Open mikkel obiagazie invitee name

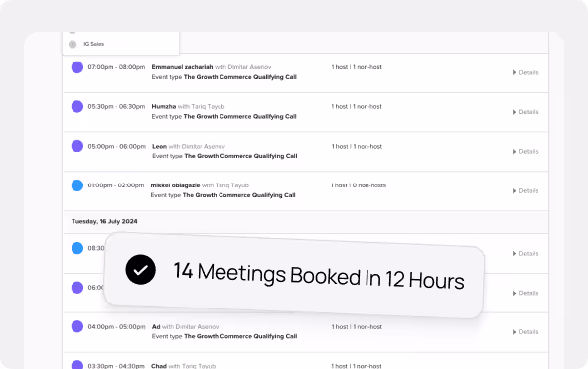pos(175,185)
